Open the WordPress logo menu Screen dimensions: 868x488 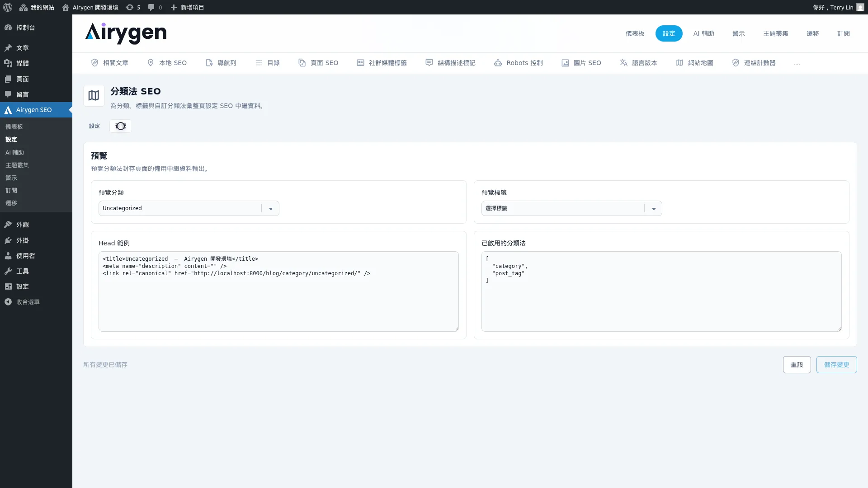(8, 7)
